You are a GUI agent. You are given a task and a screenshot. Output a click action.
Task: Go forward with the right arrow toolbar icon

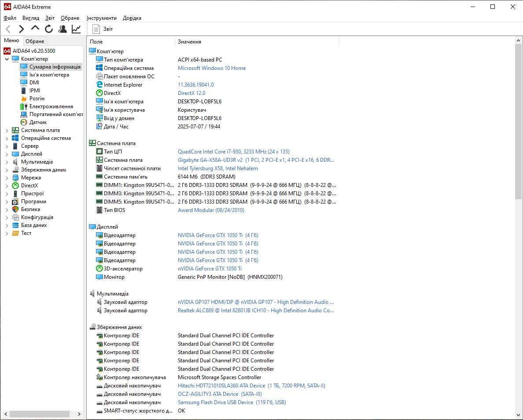(x=21, y=29)
